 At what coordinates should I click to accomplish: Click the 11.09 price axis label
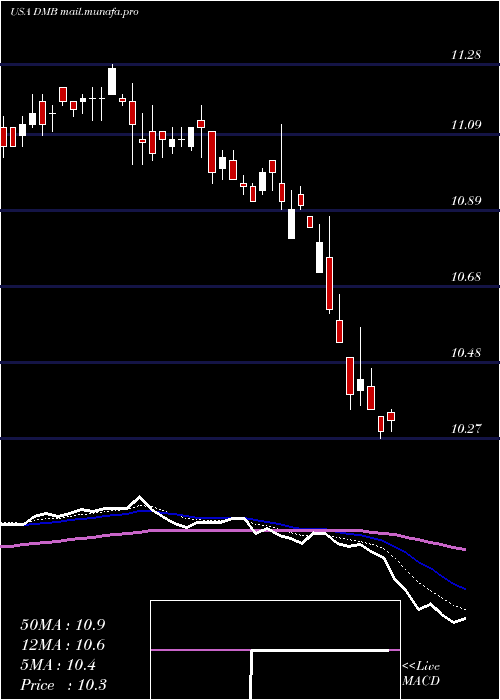coord(467,125)
